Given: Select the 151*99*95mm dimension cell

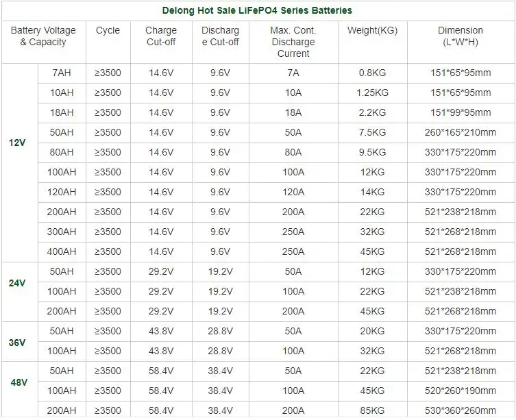Looking at the screenshot, I should click(x=460, y=113).
